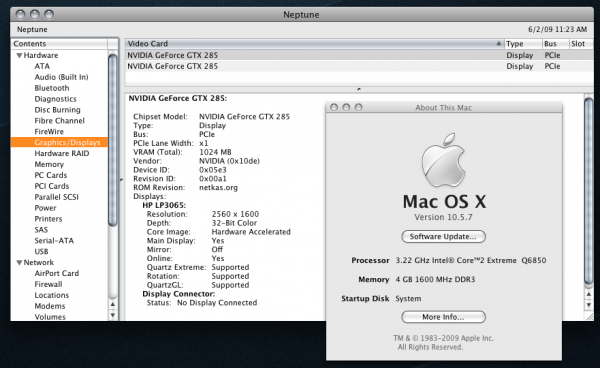Image resolution: width=600 pixels, height=368 pixels.
Task: Click sidebar scroll up arrow
Action: (x=112, y=304)
